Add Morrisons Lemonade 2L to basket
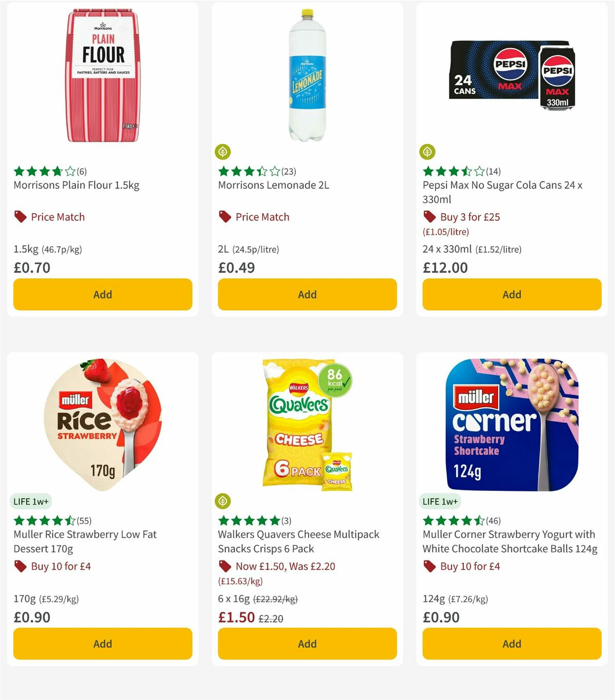Viewport: 615px width, 700px height. pyautogui.click(x=307, y=294)
